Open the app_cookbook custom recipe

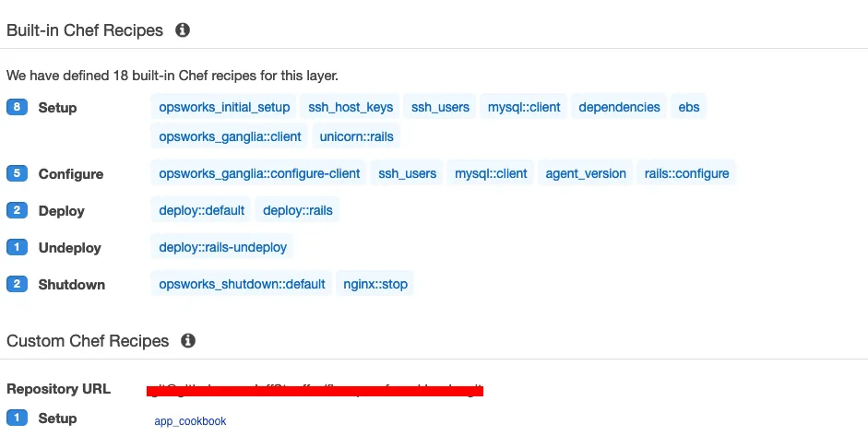[190, 421]
